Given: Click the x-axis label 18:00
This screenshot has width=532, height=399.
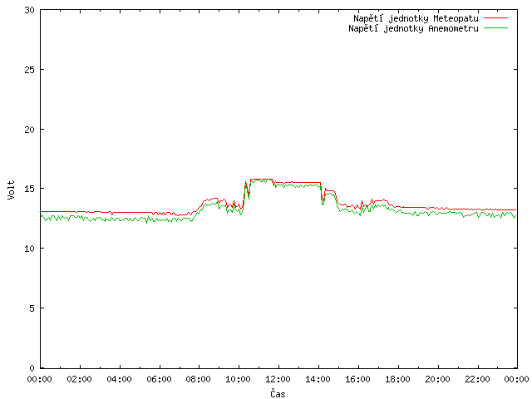Looking at the screenshot, I should [397, 379].
